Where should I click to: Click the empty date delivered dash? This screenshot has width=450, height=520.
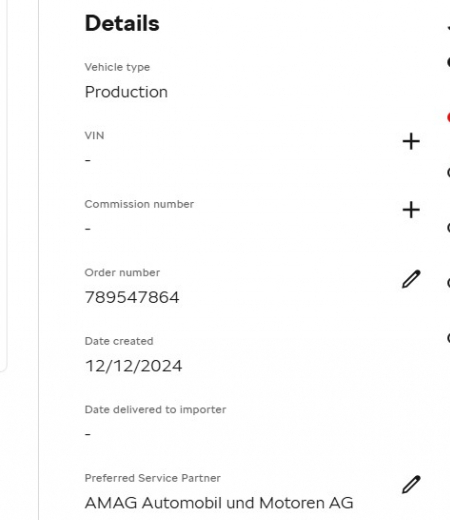88,434
